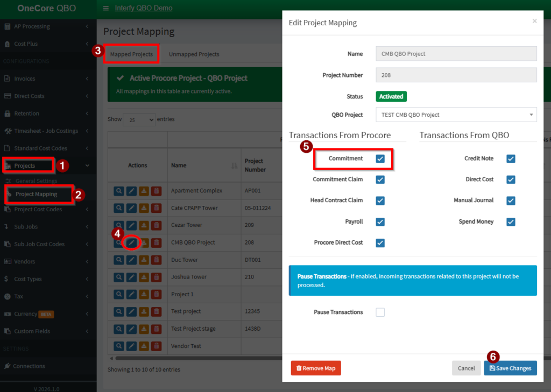Close the Edit Project Mapping dialog
551x392 pixels.
tap(534, 22)
